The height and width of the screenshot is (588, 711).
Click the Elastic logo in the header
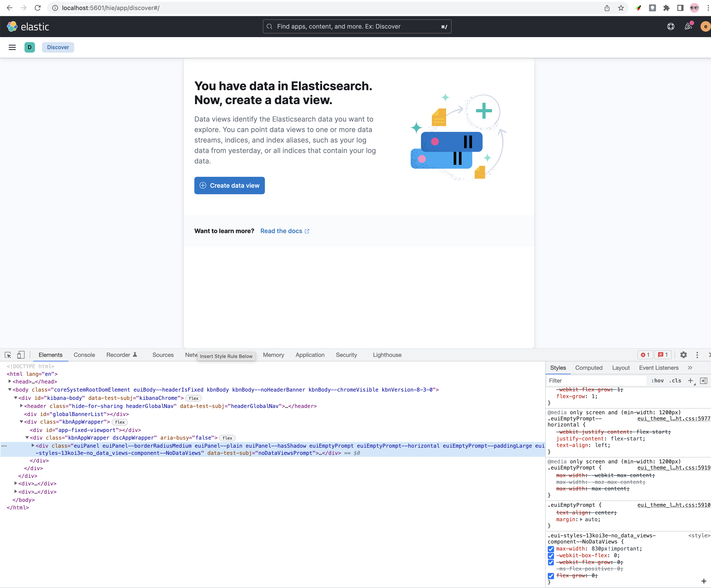tap(28, 27)
